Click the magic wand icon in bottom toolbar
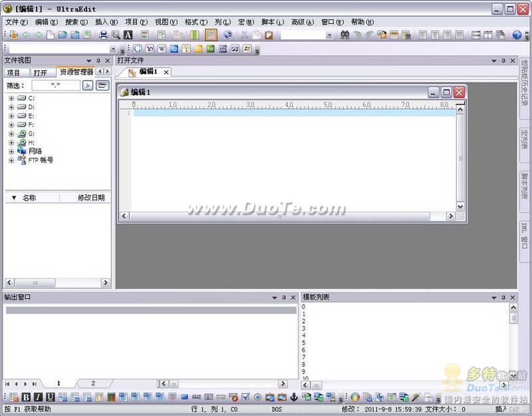The width and height of the screenshot is (532, 416). [x=416, y=397]
